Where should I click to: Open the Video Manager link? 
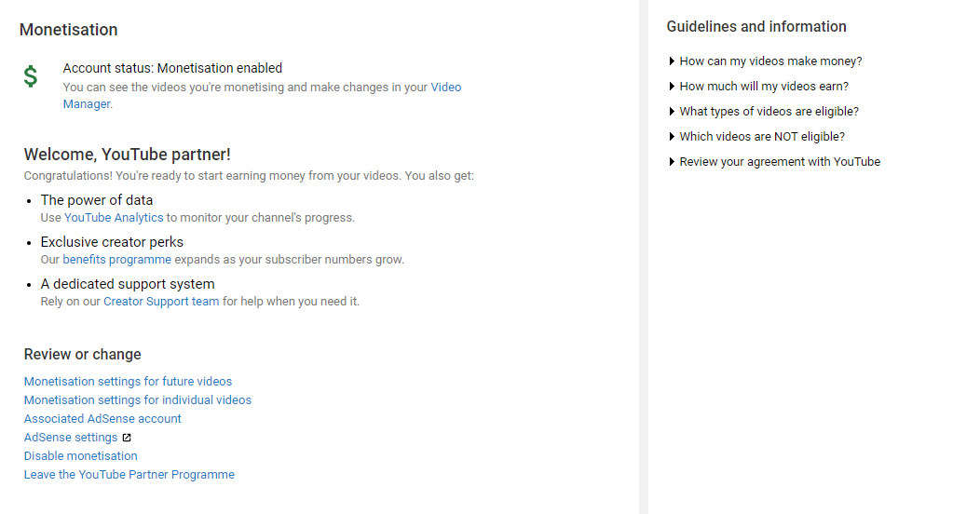tap(445, 88)
